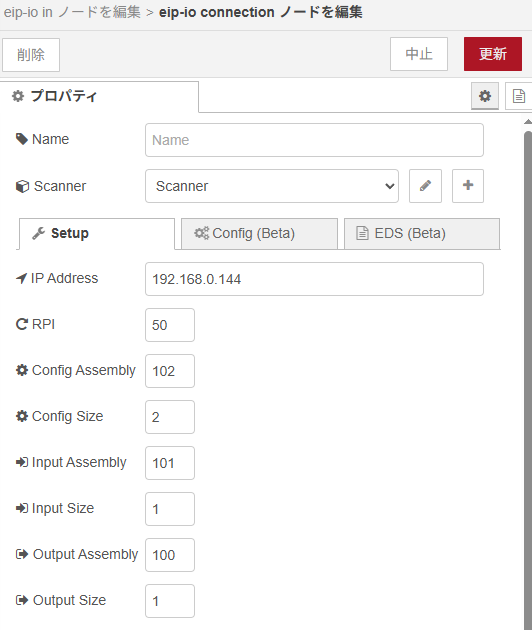Open the Scanner dropdown list

point(272,186)
